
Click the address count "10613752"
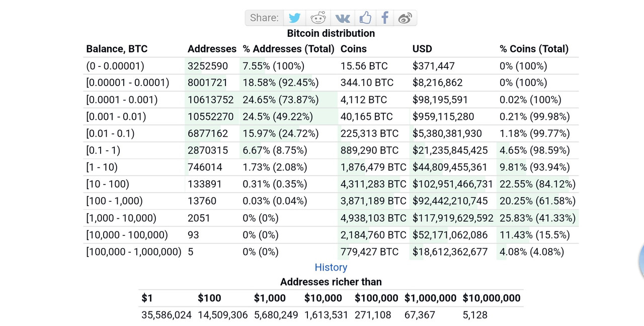(211, 100)
